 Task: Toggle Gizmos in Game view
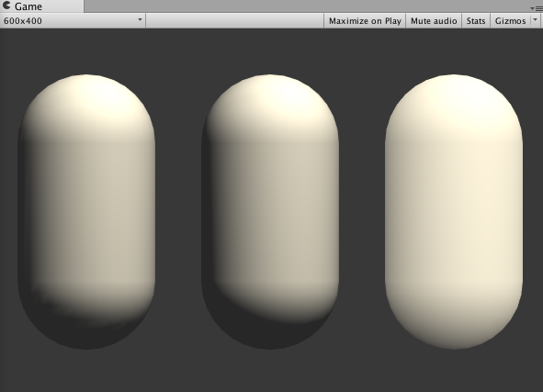(510, 21)
